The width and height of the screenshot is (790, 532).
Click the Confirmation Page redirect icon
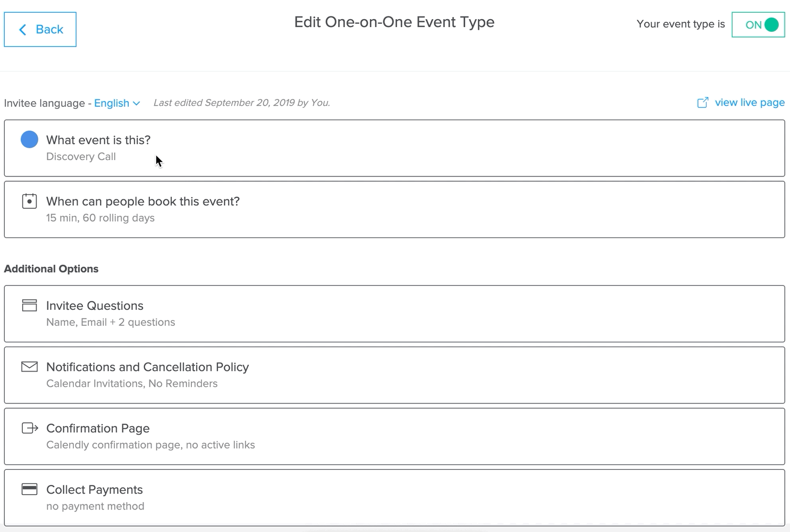pos(30,428)
